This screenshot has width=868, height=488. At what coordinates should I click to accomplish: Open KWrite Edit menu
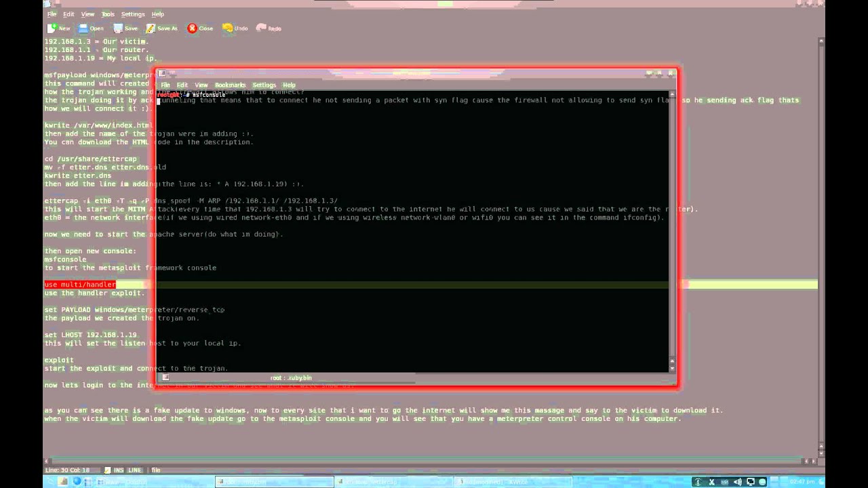click(x=68, y=14)
